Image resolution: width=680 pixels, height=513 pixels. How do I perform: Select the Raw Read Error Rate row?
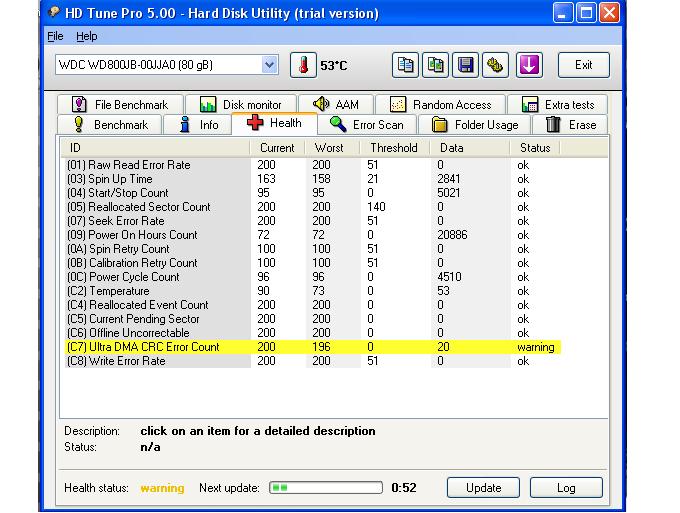click(x=313, y=165)
